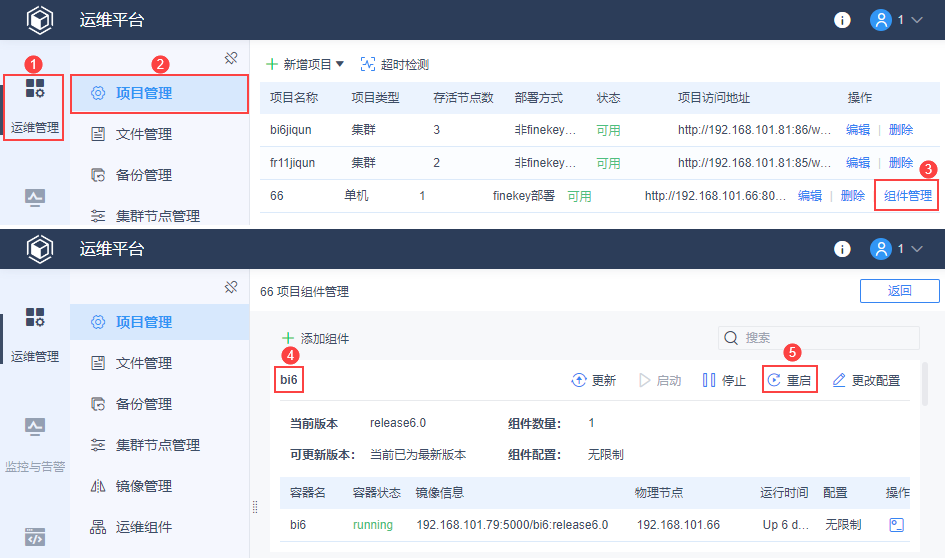
Task: Click the running status of bi6 container
Action: (x=372, y=525)
